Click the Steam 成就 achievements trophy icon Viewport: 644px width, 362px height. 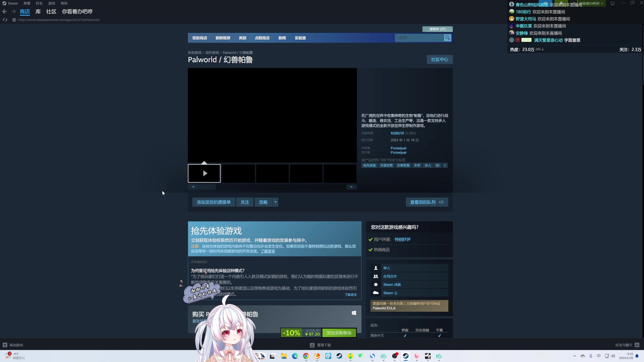point(376,284)
